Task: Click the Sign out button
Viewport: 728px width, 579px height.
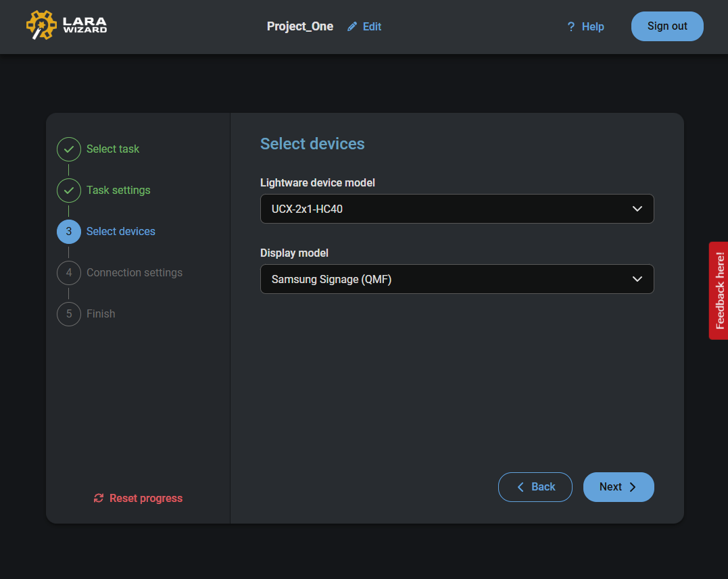Action: [667, 26]
